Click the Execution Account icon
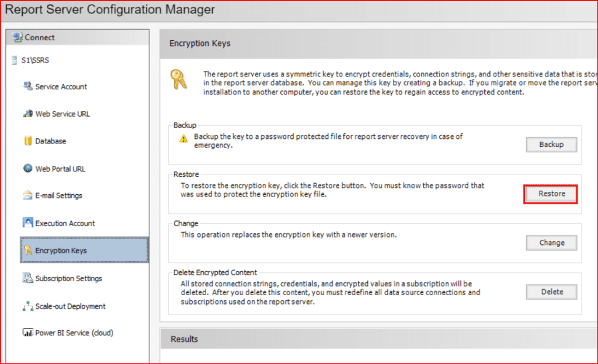The height and width of the screenshot is (364, 598). coord(27,223)
